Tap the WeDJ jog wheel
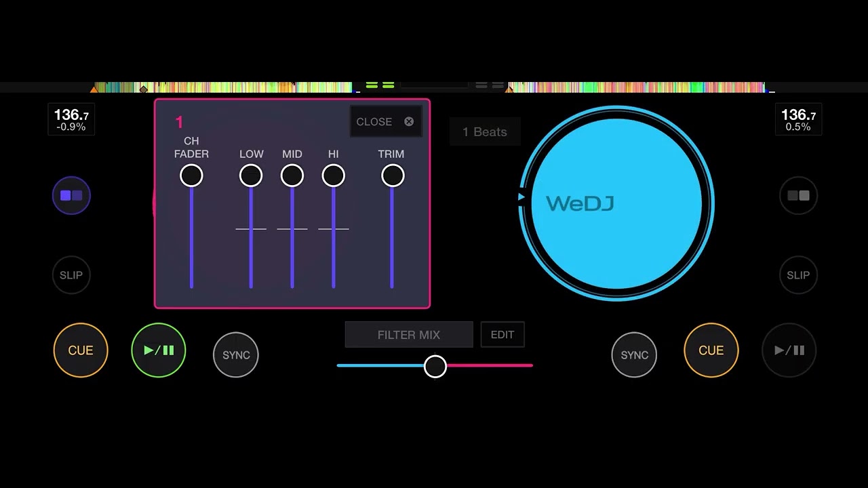 616,203
